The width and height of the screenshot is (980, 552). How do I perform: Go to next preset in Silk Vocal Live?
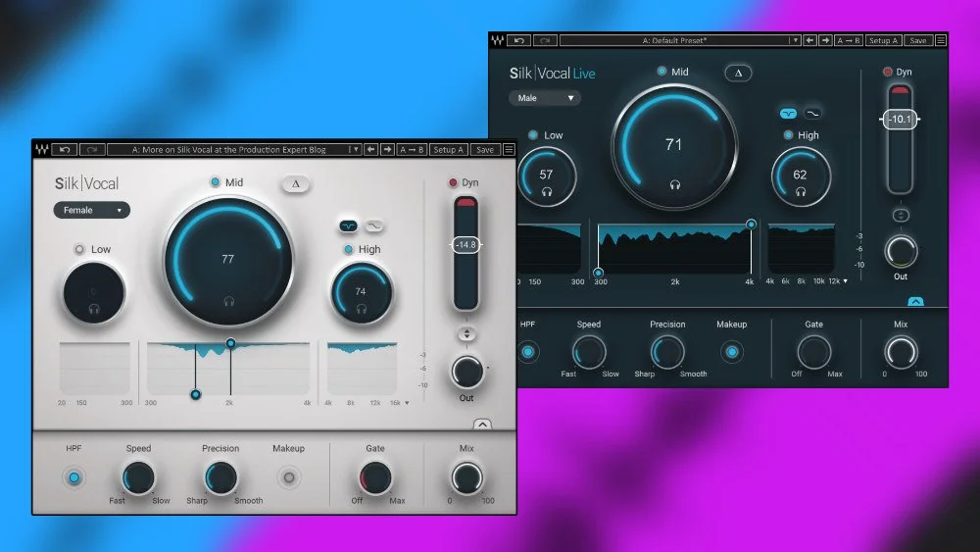coord(825,40)
